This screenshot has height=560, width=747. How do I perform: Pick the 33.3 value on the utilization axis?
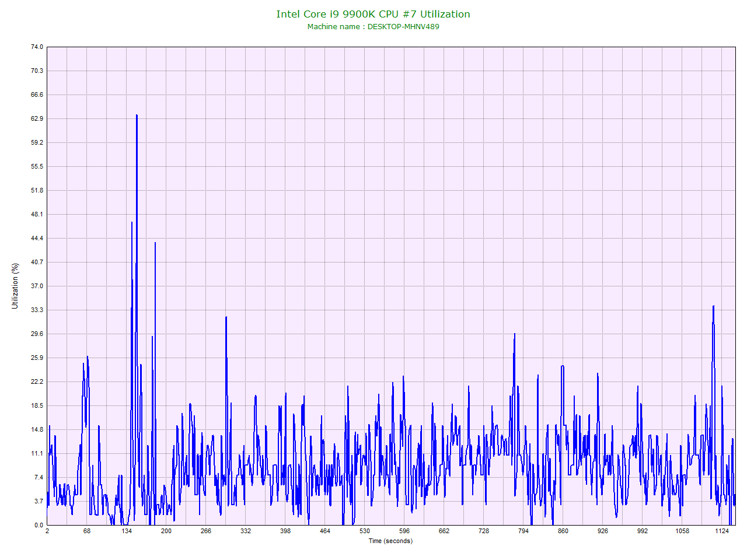(37, 310)
